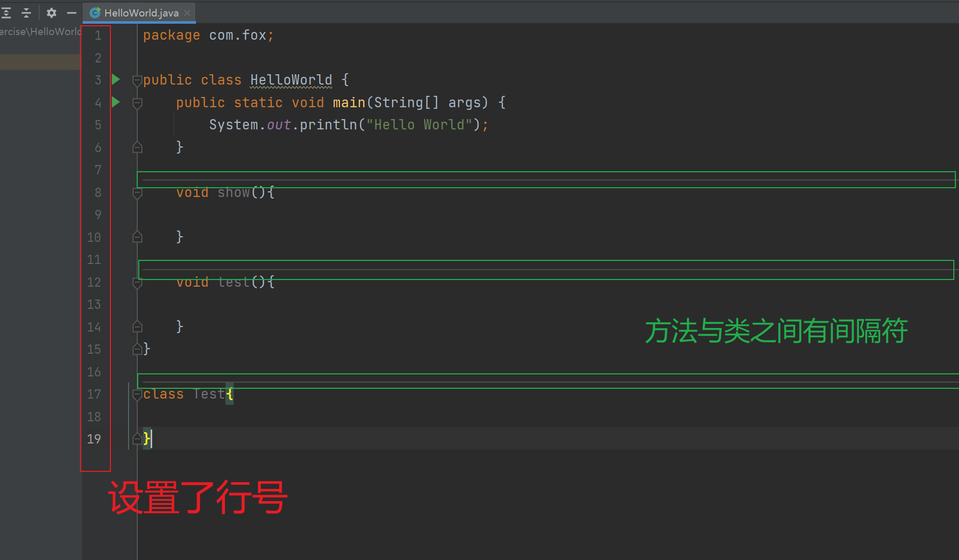
Task: Click the Test class name
Action: point(209,394)
